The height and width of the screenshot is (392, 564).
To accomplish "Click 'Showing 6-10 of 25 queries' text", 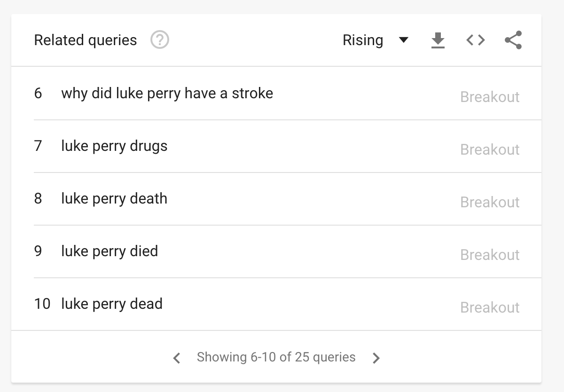I will point(276,357).
